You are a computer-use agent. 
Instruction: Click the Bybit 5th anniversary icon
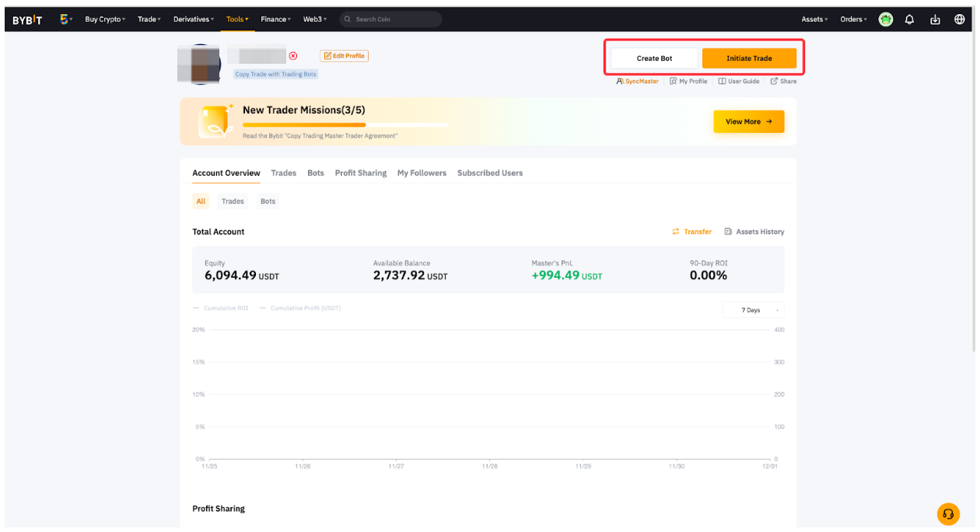(x=65, y=19)
